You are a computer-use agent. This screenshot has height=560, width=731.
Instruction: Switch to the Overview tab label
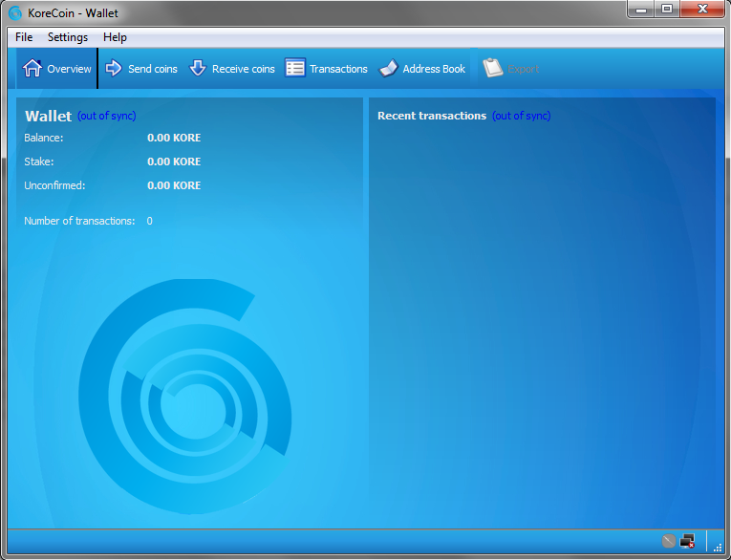pos(69,69)
